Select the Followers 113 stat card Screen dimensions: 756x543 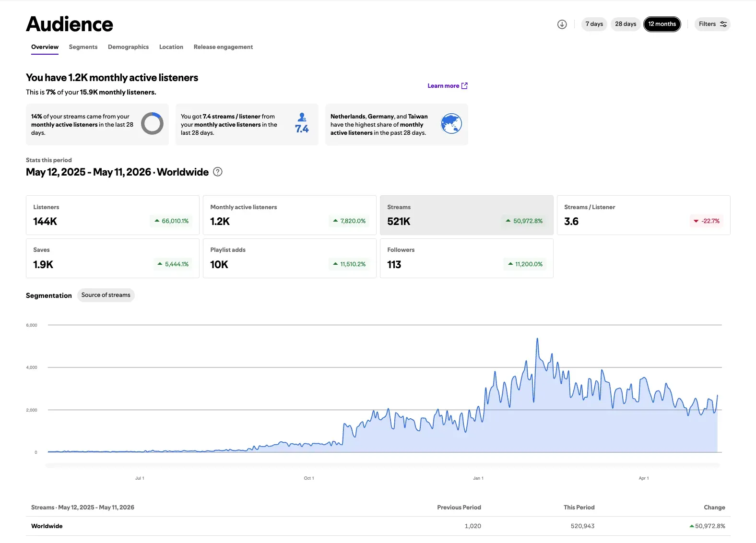(467, 258)
